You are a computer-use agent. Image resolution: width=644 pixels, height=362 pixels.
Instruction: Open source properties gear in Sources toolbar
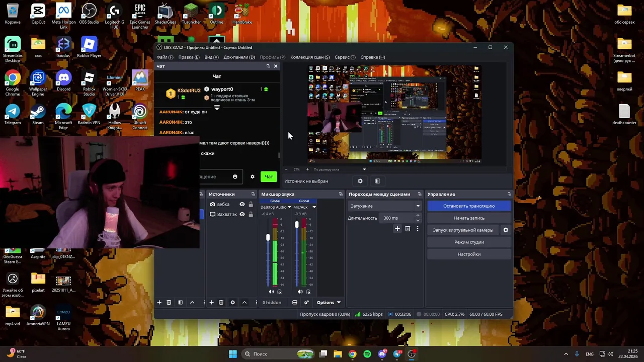tap(232, 302)
